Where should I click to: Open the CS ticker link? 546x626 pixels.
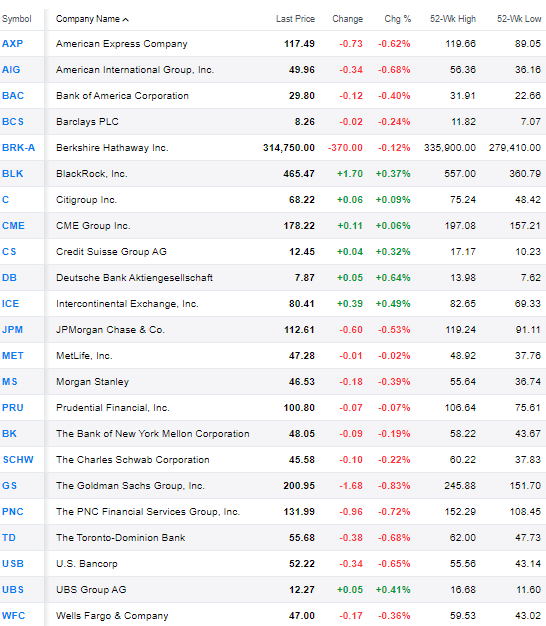click(x=9, y=252)
